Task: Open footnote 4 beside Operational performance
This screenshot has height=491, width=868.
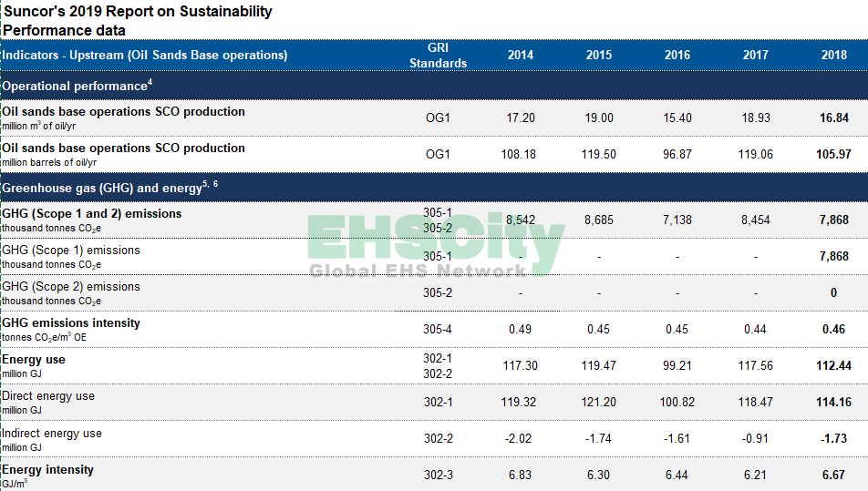Action: [x=150, y=83]
